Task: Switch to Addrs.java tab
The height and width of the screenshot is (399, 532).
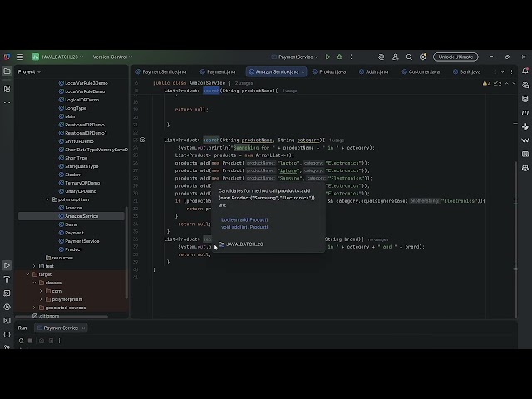Action: [x=373, y=72]
